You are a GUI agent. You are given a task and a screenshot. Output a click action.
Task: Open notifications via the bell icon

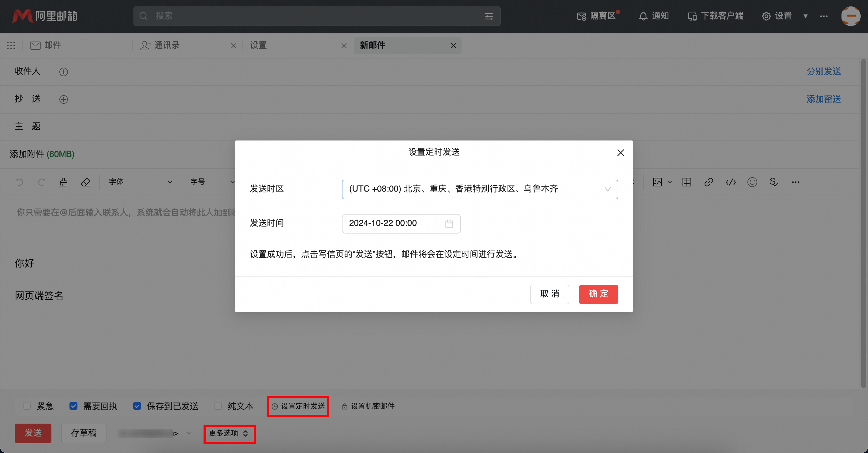point(653,16)
